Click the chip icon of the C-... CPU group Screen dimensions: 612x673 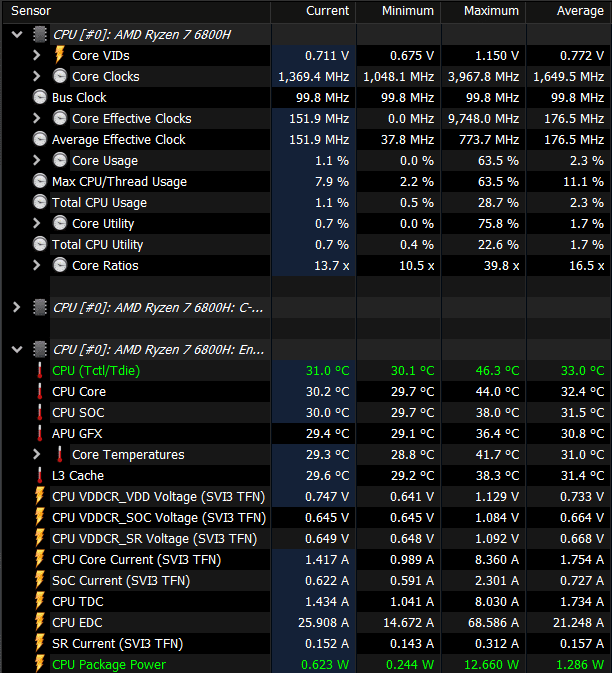[x=40, y=307]
